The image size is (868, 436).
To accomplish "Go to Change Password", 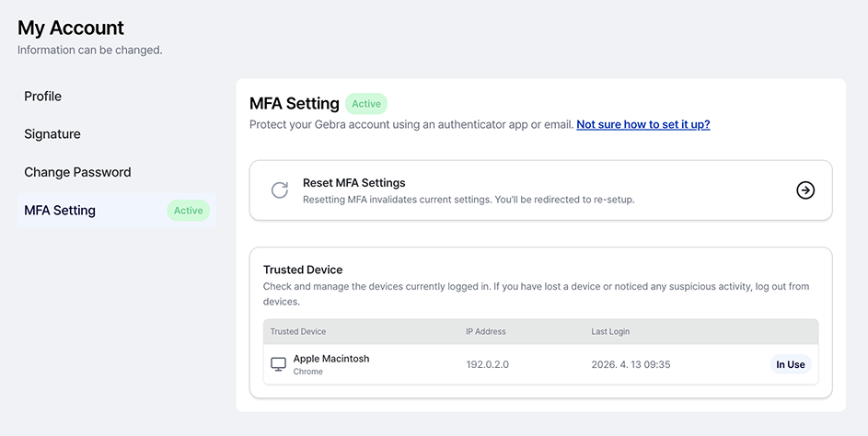I will pos(77,172).
